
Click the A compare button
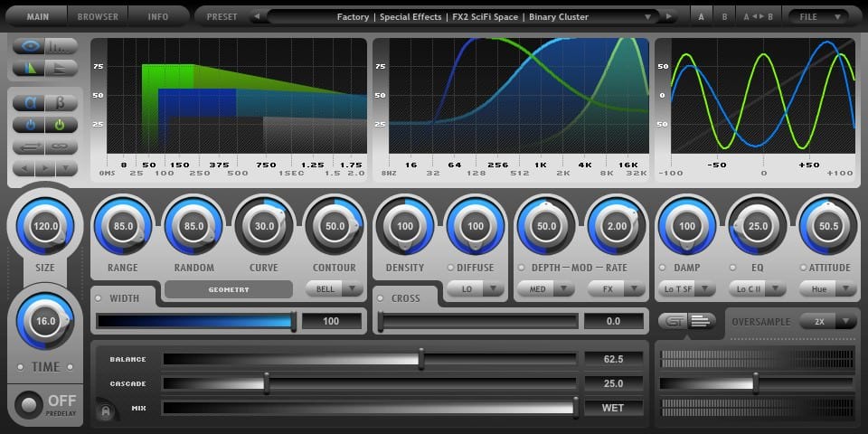pyautogui.click(x=702, y=16)
